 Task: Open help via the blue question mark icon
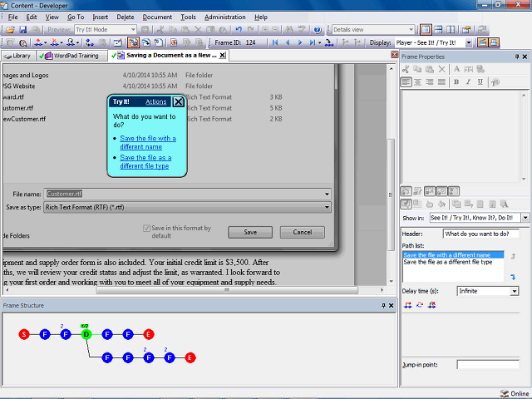click(x=318, y=30)
